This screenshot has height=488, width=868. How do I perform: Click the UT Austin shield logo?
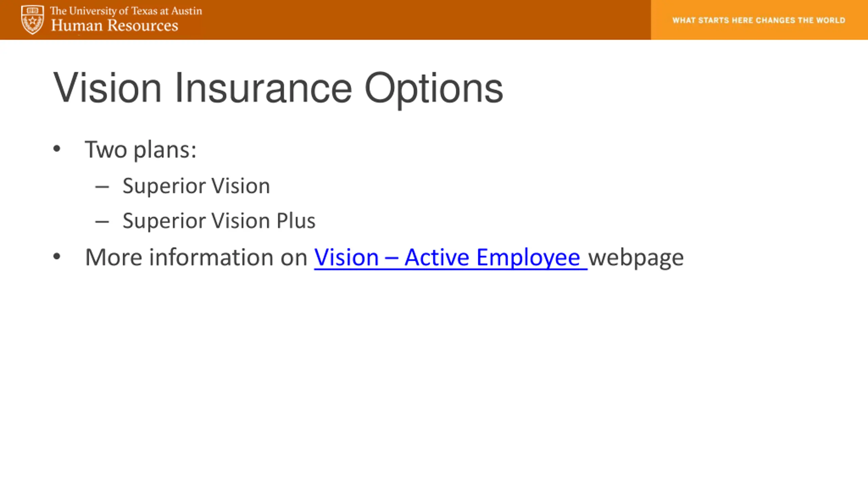click(33, 20)
